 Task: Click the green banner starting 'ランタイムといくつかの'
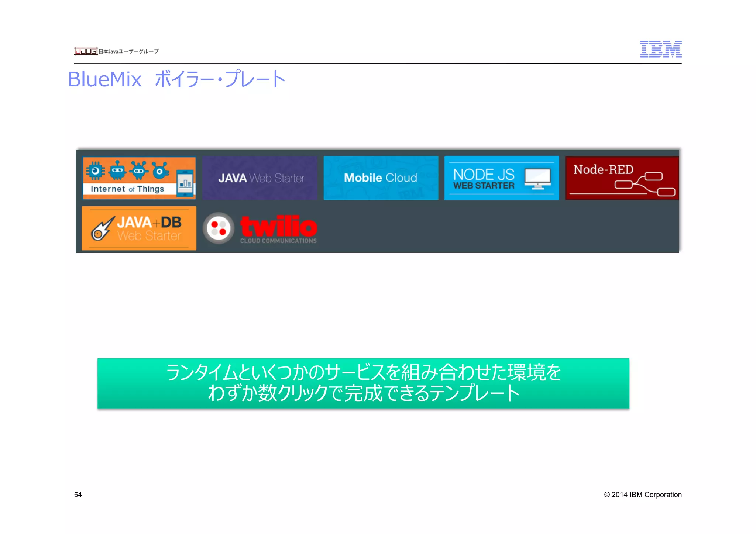(x=363, y=383)
